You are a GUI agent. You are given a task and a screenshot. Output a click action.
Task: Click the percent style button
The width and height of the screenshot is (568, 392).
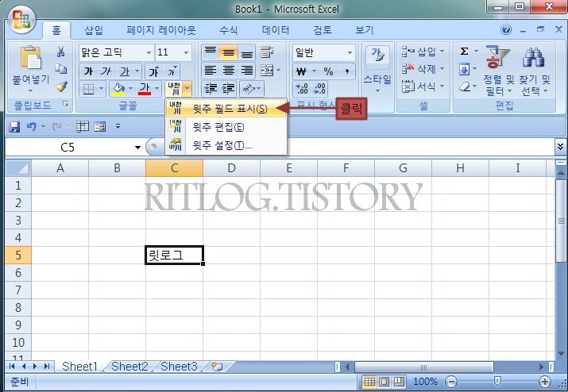[x=328, y=71]
